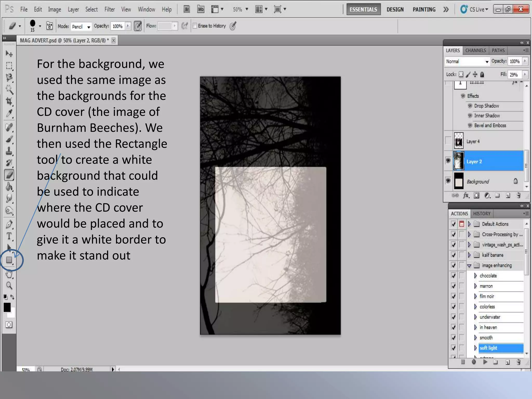Screen dimensions: 532x399
Task: Select the Crop tool
Action: (x=9, y=101)
